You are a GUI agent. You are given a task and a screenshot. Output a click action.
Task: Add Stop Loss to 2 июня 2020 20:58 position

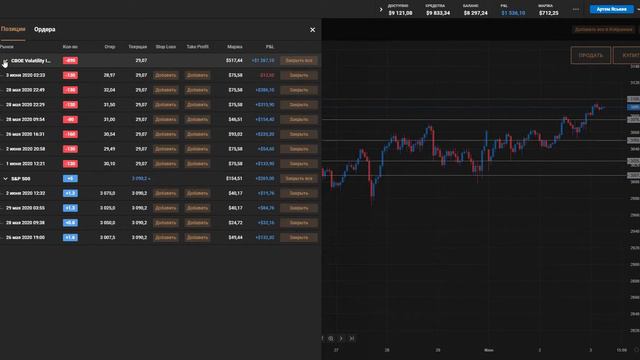tap(165, 149)
